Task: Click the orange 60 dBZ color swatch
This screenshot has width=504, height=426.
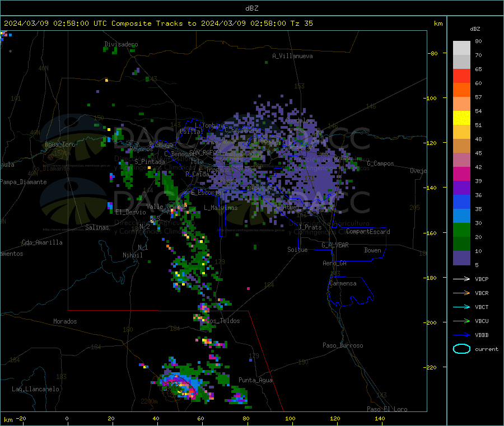Action: tap(461, 90)
